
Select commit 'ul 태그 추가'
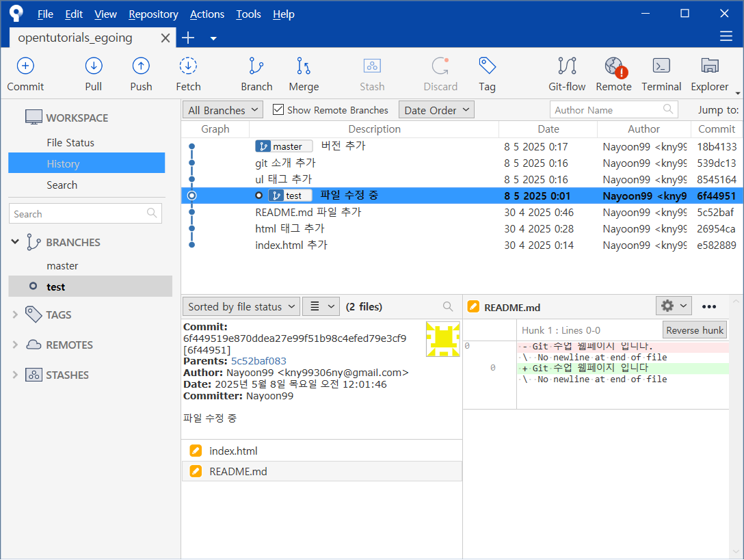pos(461,179)
